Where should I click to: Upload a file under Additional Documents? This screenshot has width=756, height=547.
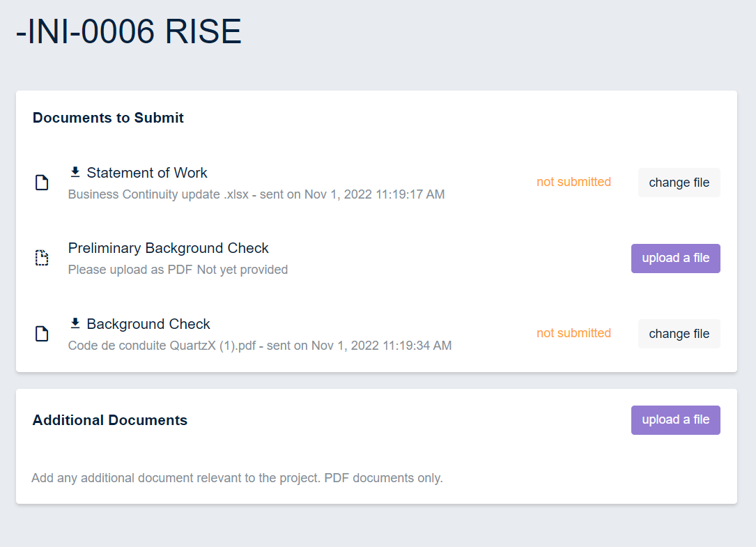(675, 420)
